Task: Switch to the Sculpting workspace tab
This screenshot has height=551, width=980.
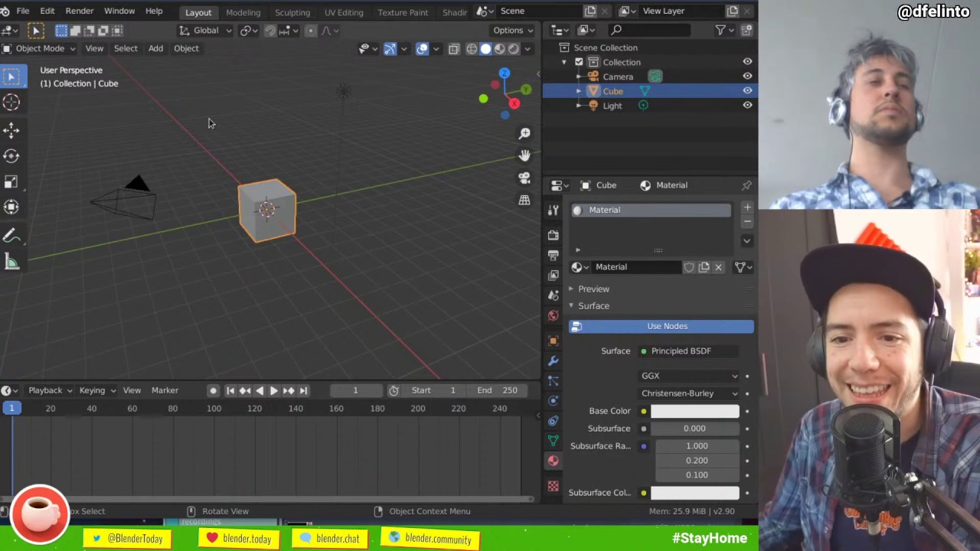Action: [x=292, y=12]
